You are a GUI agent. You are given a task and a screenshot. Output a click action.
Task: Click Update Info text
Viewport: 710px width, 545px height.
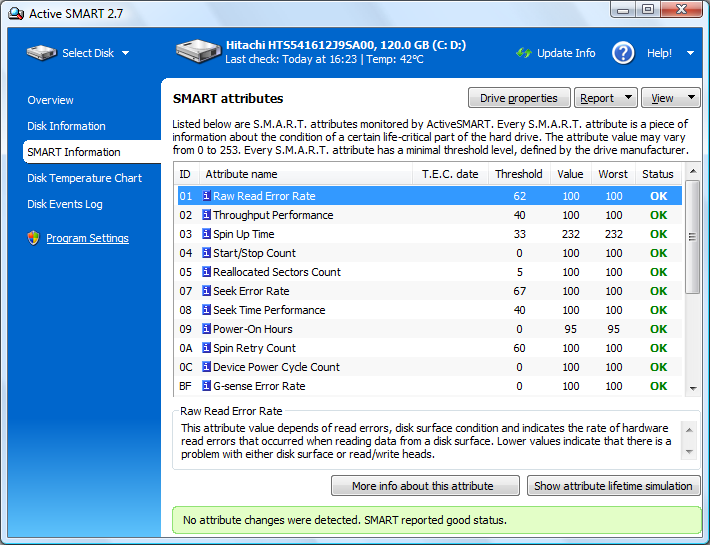[566, 53]
